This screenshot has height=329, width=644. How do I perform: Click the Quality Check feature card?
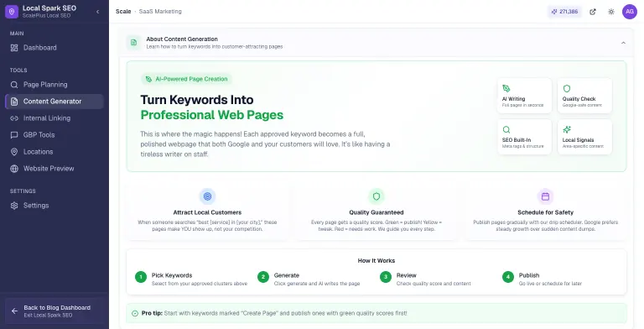584,96
